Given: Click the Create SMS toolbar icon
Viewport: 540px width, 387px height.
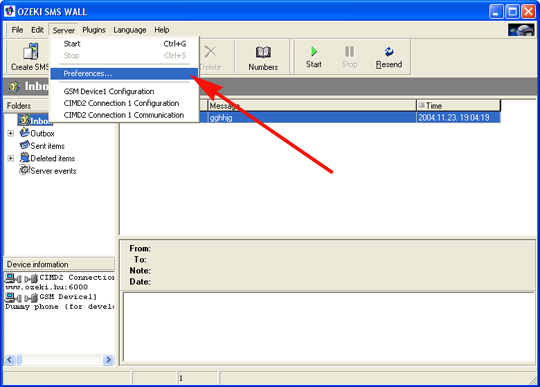Looking at the screenshot, I should (x=31, y=51).
